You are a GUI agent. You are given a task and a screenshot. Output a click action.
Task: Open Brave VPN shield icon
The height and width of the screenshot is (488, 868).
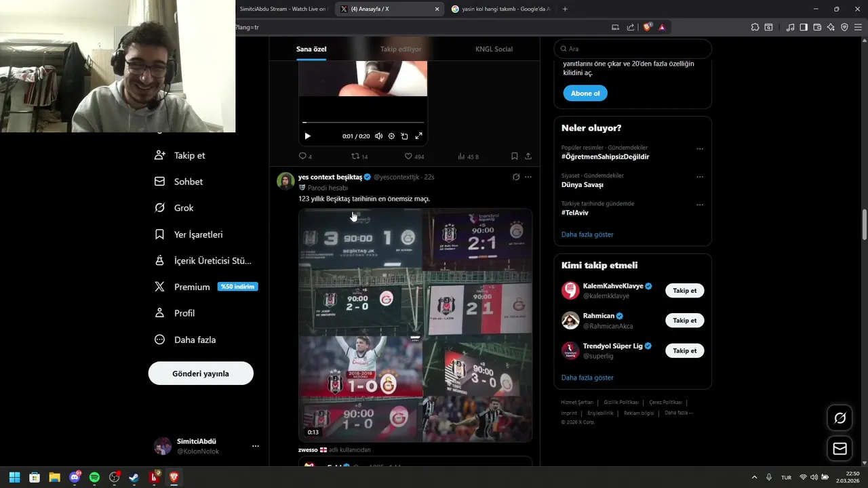point(844,27)
